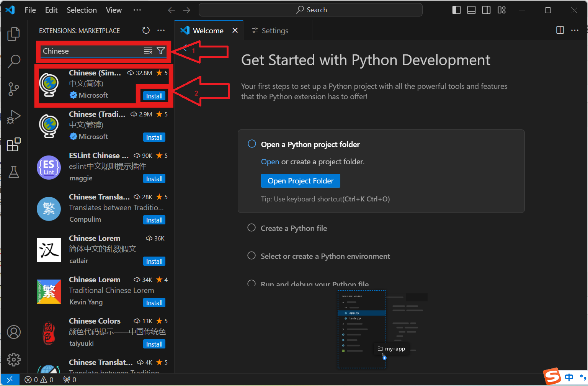Switch to the Settings tab
The image size is (588, 386).
point(275,30)
